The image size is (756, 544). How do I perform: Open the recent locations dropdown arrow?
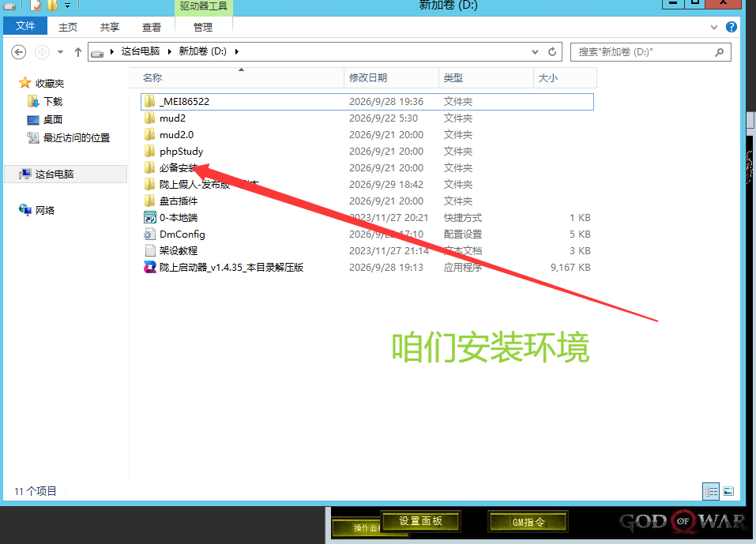click(60, 52)
